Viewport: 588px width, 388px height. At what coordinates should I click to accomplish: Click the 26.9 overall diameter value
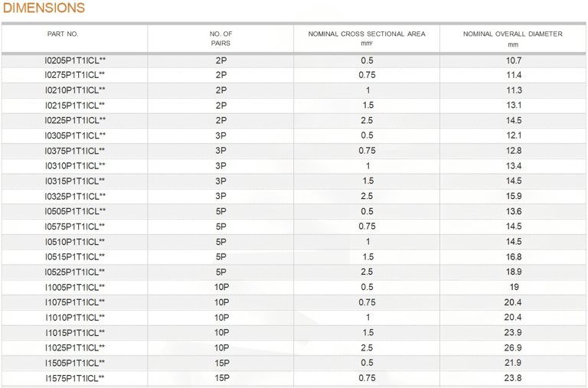(x=513, y=347)
